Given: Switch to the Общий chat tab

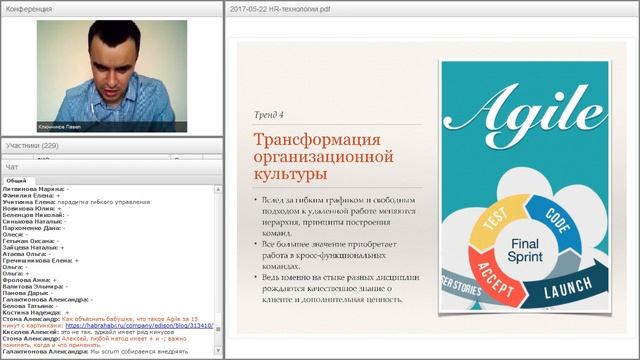Looking at the screenshot, I should pos(16,180).
